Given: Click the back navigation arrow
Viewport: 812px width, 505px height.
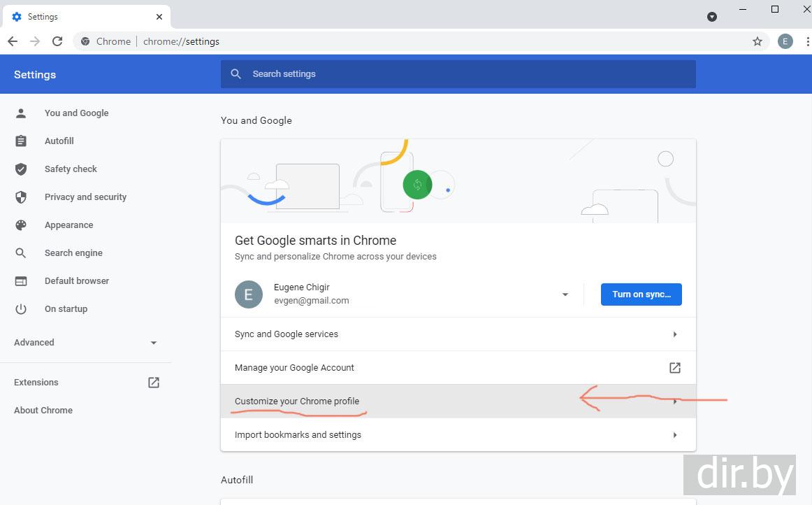Looking at the screenshot, I should [x=13, y=41].
